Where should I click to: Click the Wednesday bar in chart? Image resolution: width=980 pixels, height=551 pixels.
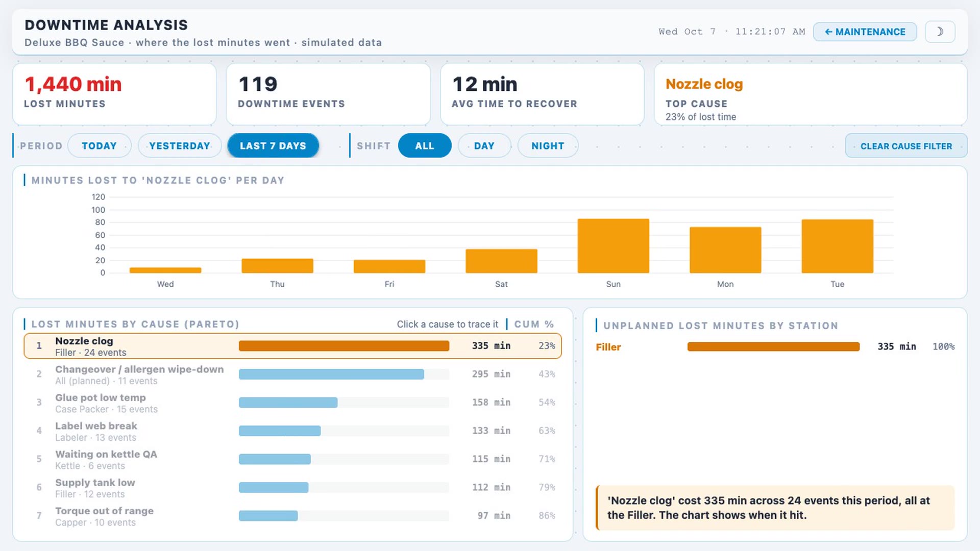click(165, 270)
